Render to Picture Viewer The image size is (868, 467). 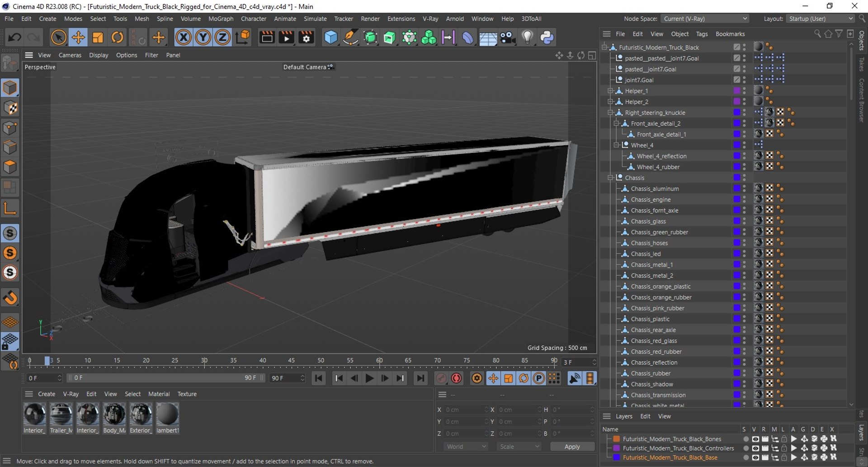(287, 38)
